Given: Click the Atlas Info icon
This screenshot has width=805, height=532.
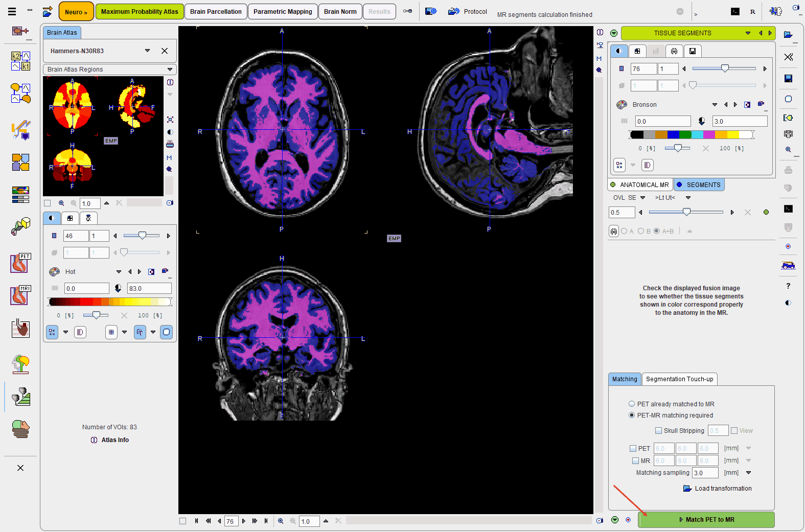Looking at the screenshot, I should [x=94, y=440].
